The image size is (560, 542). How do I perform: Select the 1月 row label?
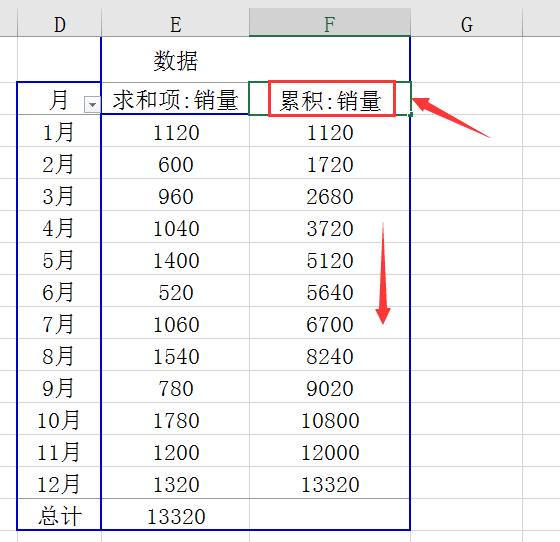coord(59,131)
